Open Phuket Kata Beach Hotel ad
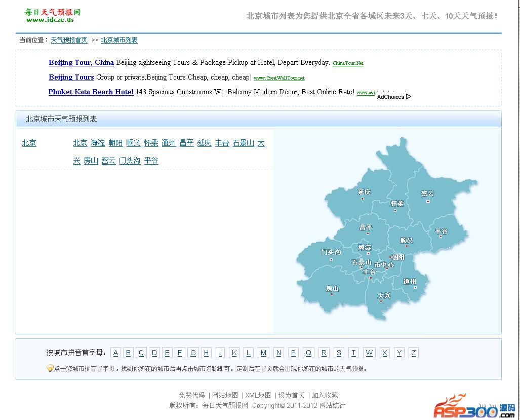This screenshot has height=420, width=520. [91, 92]
